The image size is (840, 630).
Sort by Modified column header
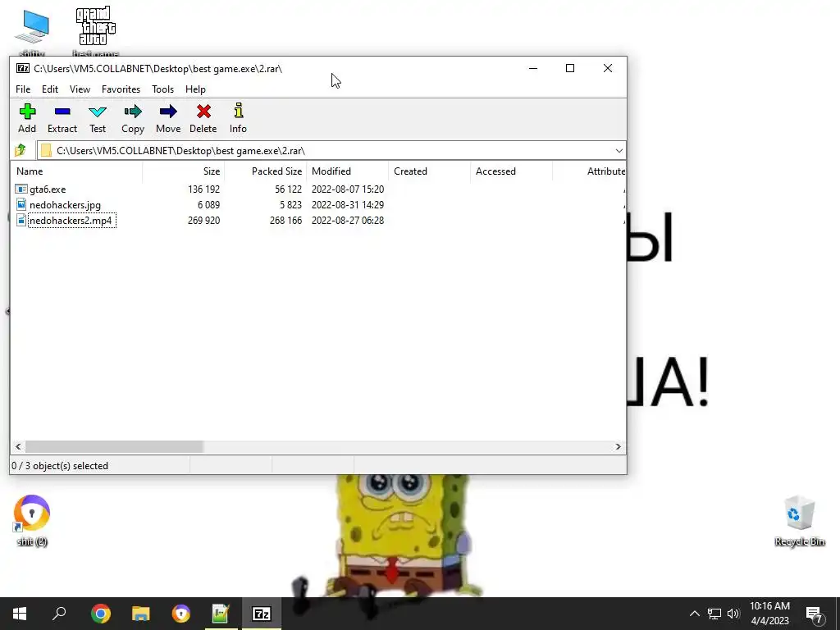[348, 171]
